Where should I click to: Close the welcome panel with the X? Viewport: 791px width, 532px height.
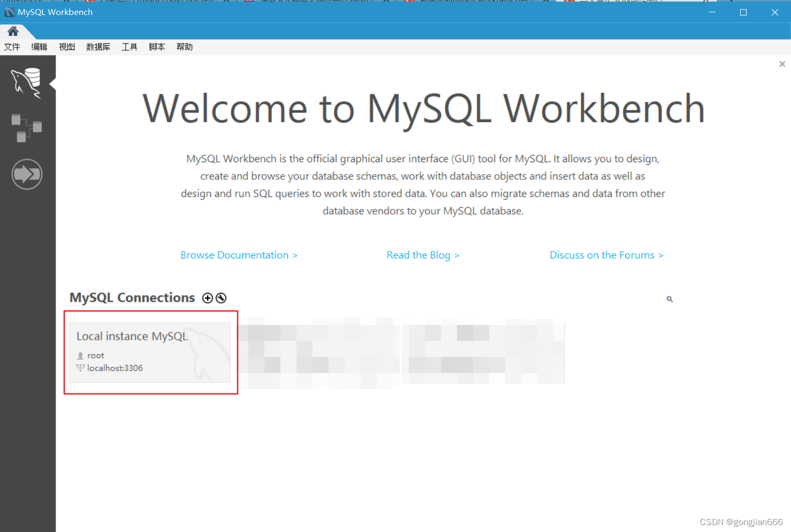pos(782,64)
